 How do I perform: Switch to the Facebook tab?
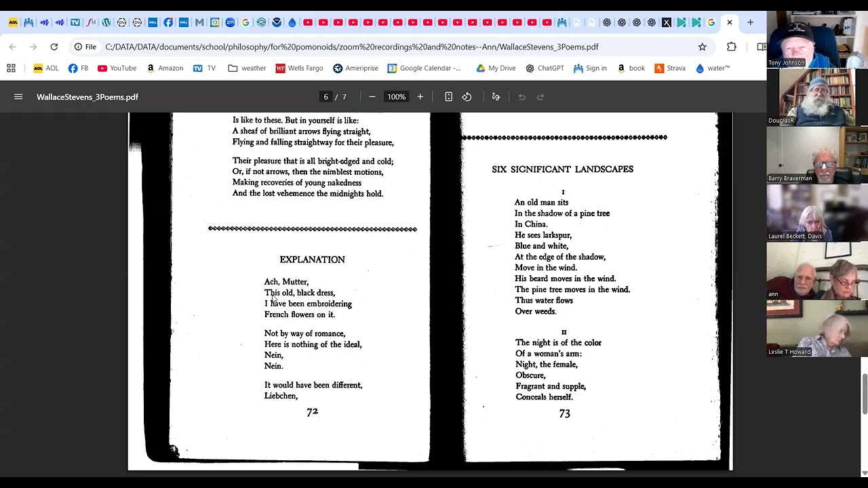(x=168, y=22)
